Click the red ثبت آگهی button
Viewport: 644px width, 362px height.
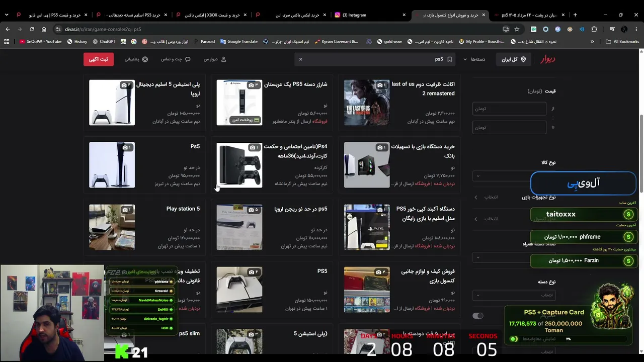[99, 59]
